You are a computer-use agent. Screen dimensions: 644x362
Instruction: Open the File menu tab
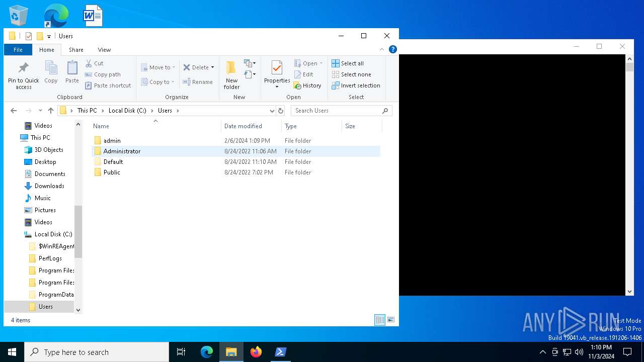pos(18,50)
